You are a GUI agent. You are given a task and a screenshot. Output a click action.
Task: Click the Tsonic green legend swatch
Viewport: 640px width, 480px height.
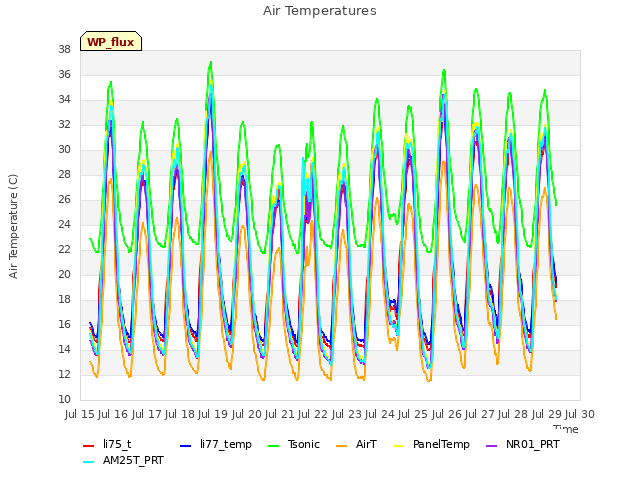(x=273, y=446)
